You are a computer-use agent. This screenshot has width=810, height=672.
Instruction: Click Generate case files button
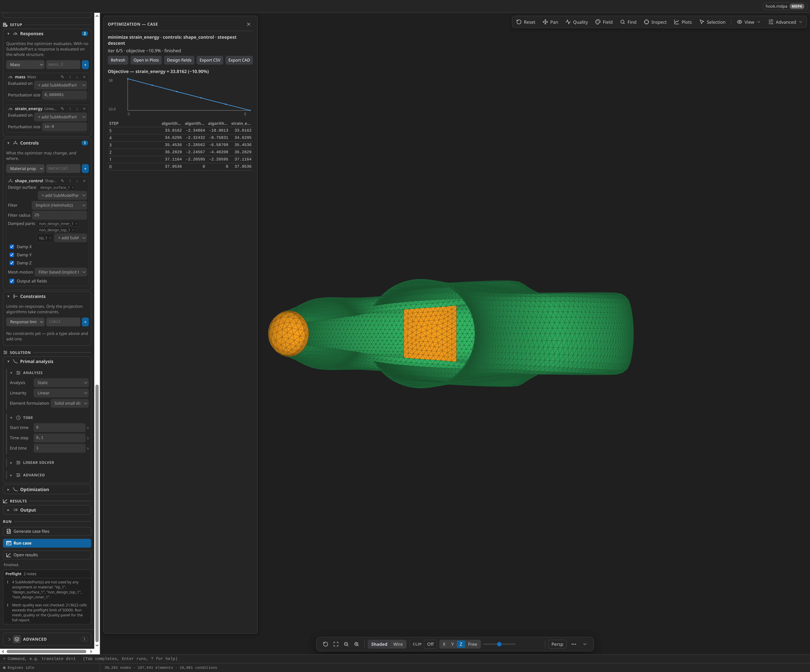(x=47, y=531)
